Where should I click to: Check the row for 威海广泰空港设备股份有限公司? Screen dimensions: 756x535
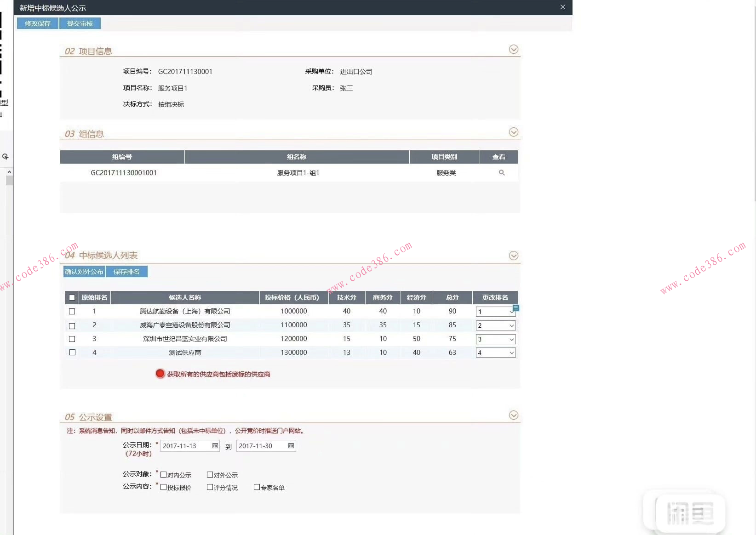point(72,325)
